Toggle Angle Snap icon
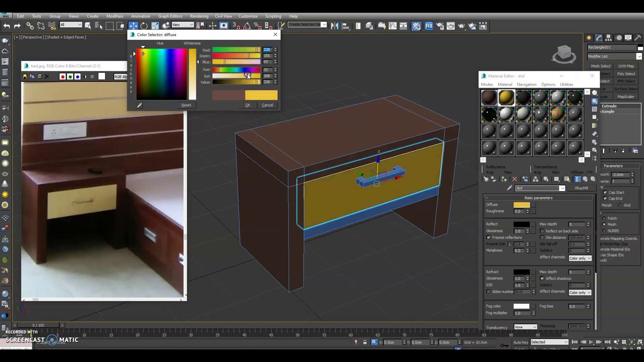 pyautogui.click(x=247, y=26)
